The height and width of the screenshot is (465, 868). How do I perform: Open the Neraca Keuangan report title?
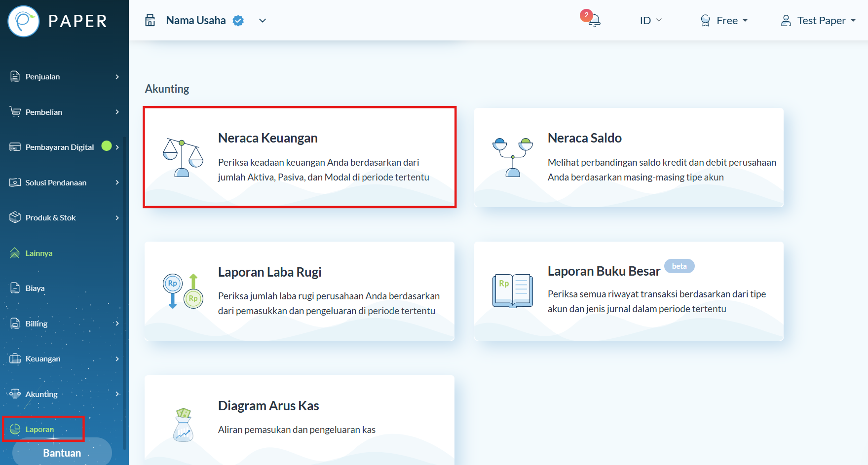pyautogui.click(x=268, y=138)
